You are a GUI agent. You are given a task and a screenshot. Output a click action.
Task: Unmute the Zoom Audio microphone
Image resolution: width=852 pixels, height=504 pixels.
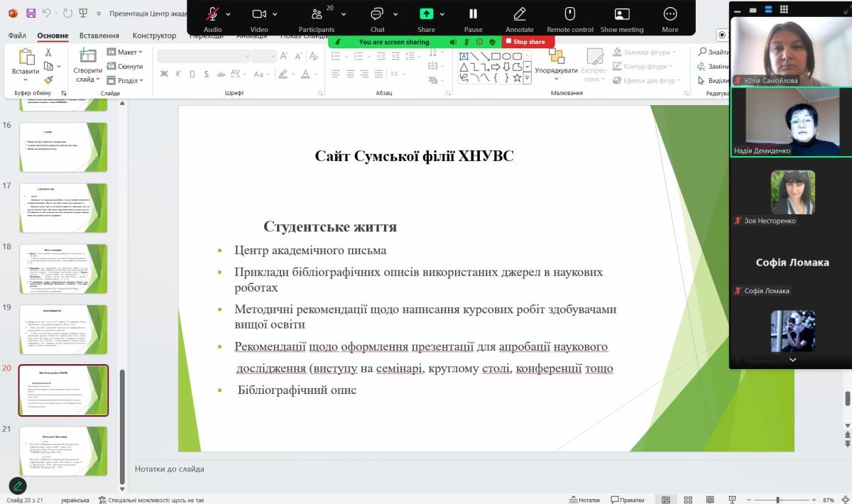pyautogui.click(x=212, y=14)
